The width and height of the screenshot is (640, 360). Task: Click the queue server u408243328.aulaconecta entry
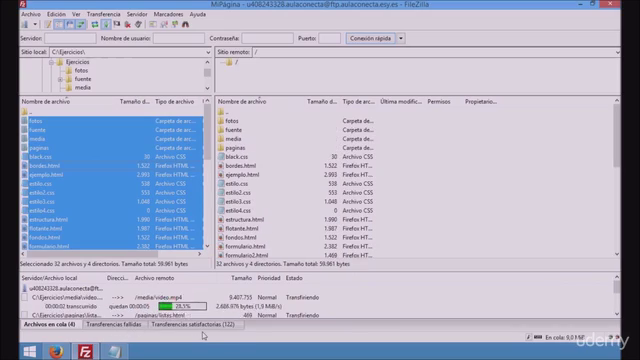click(x=66, y=289)
